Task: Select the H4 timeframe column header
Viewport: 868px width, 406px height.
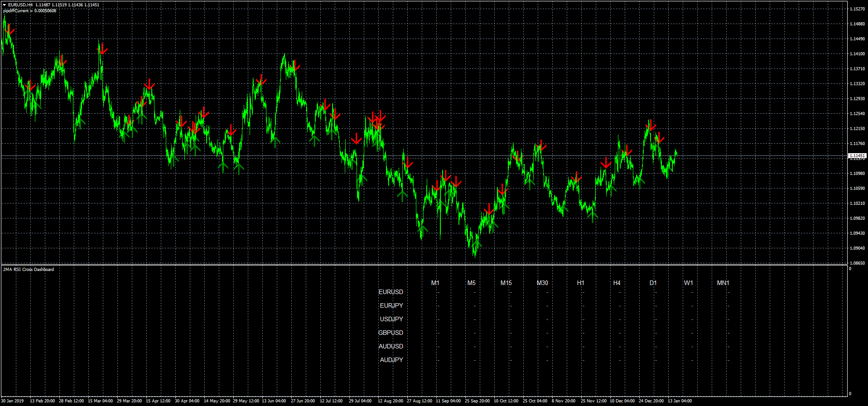Action: pos(617,283)
